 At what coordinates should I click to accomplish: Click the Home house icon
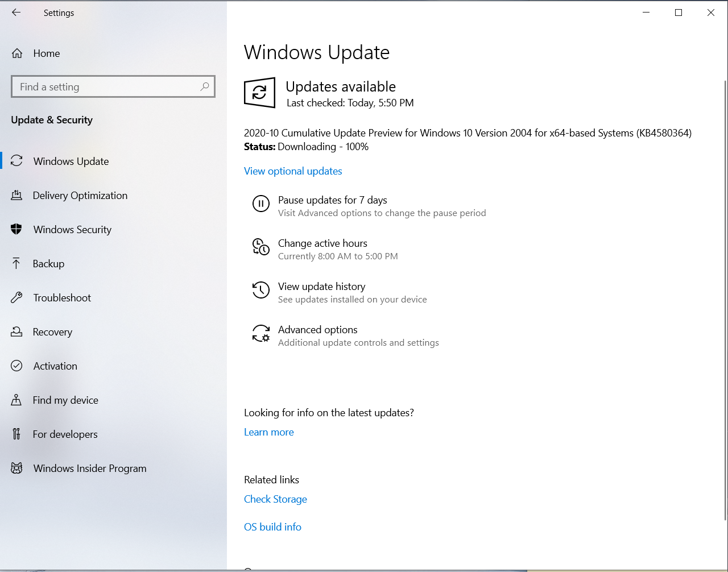17,53
